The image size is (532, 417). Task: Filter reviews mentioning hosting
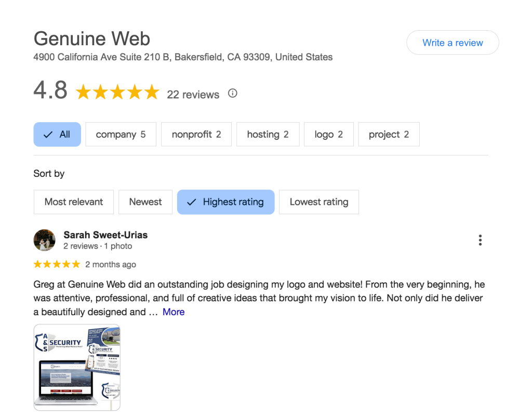(268, 134)
